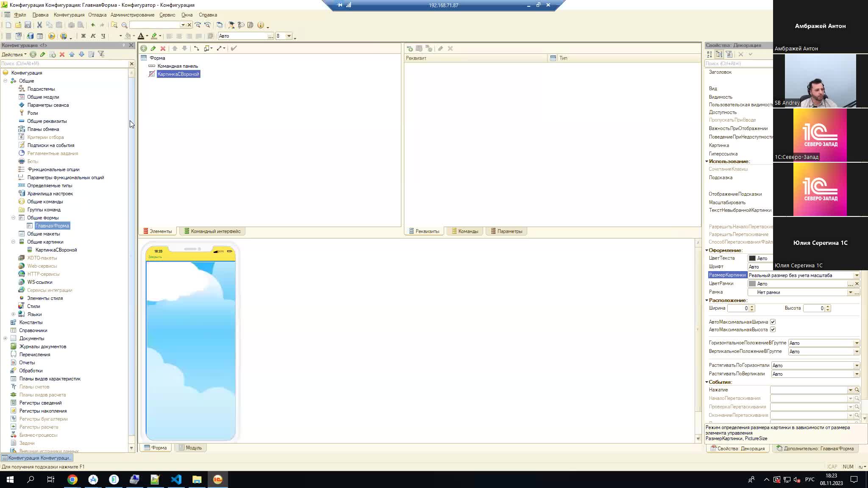868x488 pixels.
Task: Open the Файл menu
Action: (x=20, y=15)
